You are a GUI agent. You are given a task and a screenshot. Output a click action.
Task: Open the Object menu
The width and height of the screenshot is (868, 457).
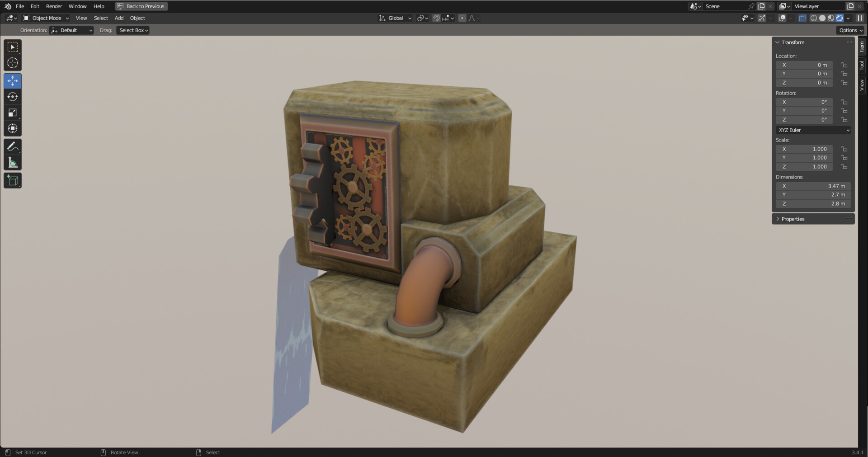(x=137, y=18)
